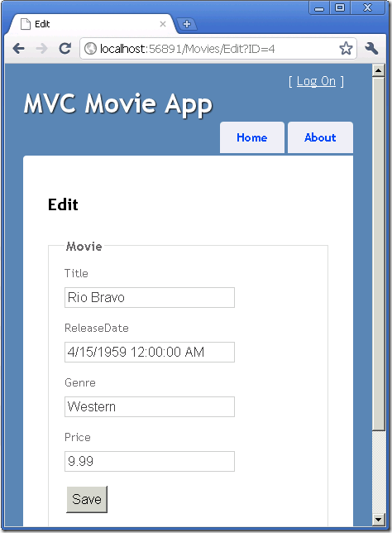Focus the Title field containing Rio Bravo
The width and height of the screenshot is (392, 533).
click(x=150, y=297)
